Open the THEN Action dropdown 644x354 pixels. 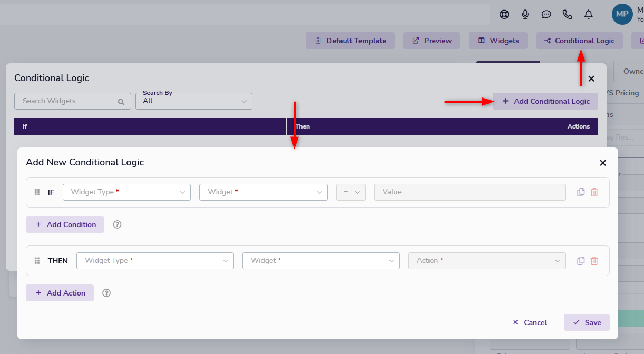pos(487,261)
